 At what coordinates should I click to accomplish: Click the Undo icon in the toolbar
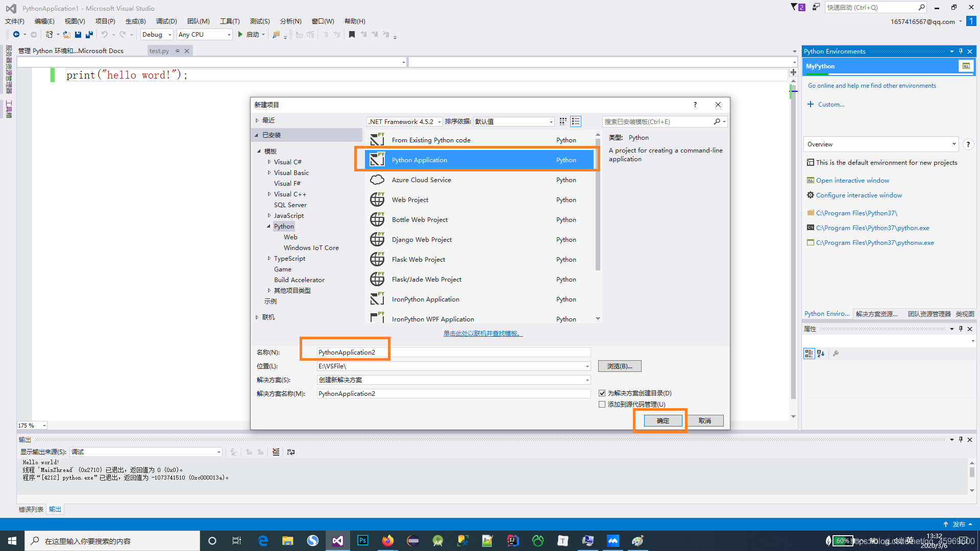[x=105, y=34]
